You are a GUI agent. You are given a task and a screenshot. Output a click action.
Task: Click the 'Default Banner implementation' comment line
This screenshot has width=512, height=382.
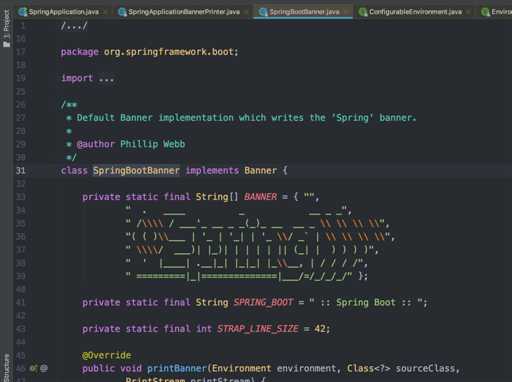[247, 118]
